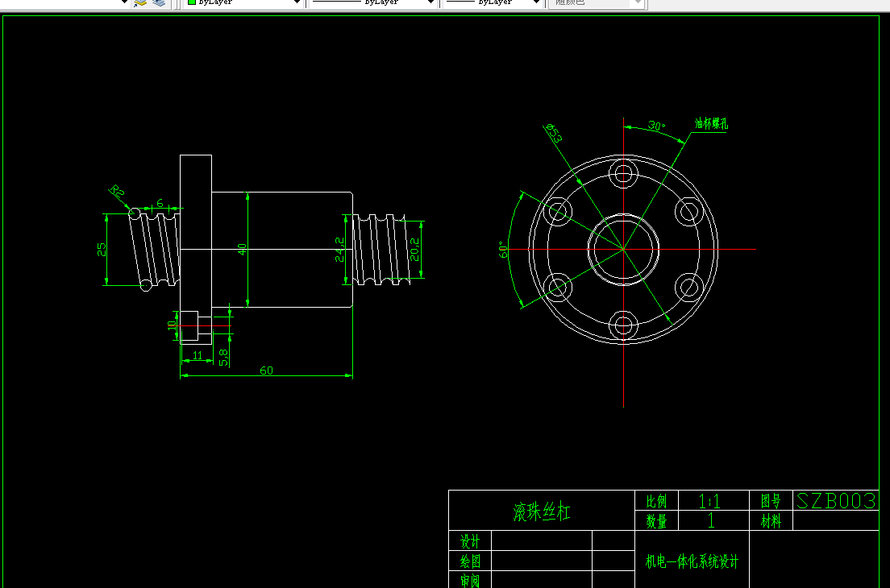The height and width of the screenshot is (588, 890).
Task: Open the ByLayer lineweight dropdown
Action: pos(492,3)
